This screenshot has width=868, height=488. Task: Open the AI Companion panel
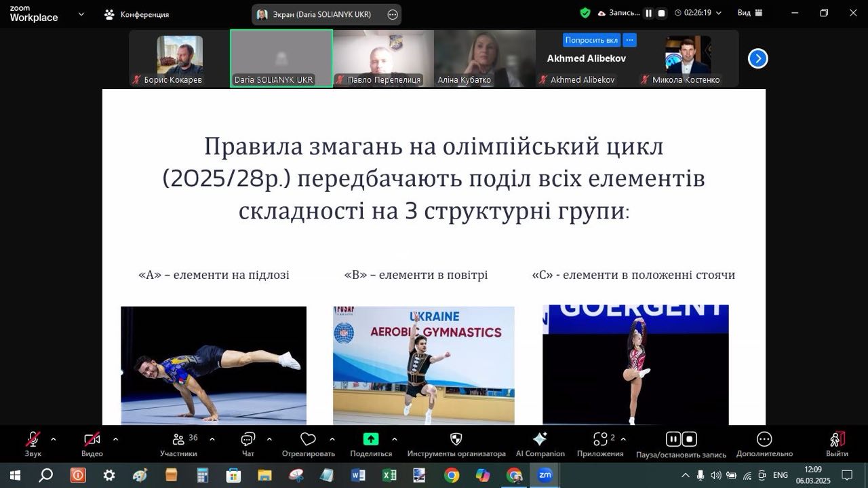pos(540,443)
